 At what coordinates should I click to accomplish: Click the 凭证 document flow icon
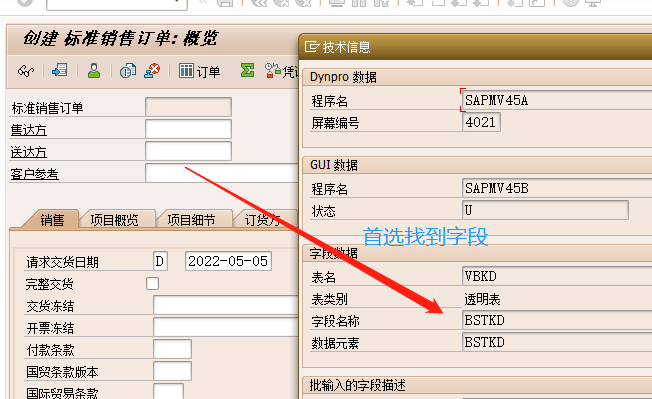pyautogui.click(x=282, y=71)
